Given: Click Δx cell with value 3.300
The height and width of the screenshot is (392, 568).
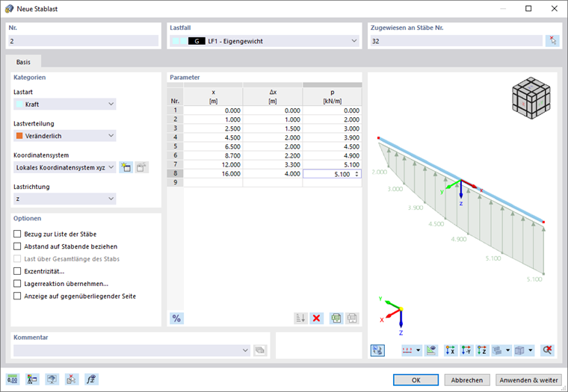Looking at the screenshot, I should [272, 165].
